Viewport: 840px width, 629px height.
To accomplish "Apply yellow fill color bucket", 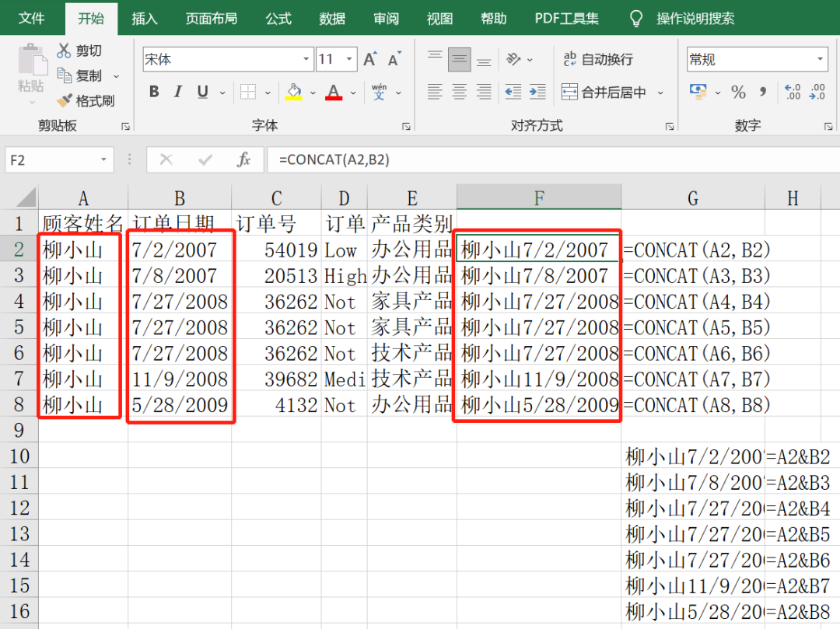I will click(293, 92).
